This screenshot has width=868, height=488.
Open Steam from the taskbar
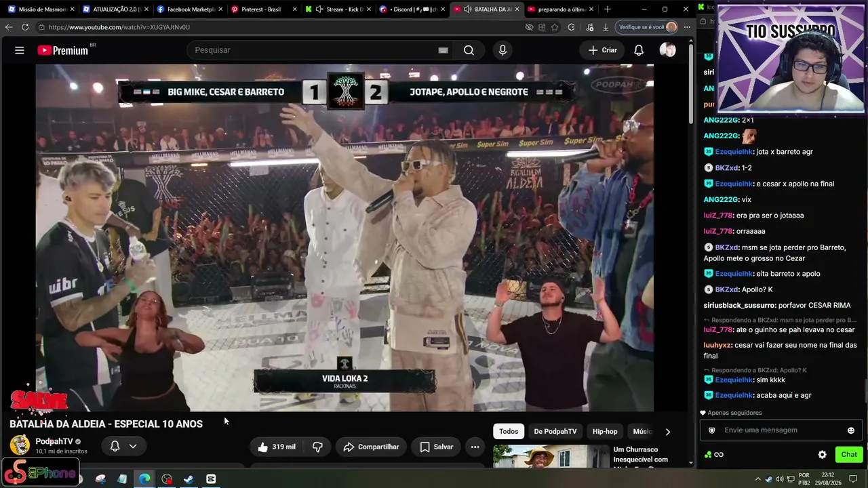click(189, 479)
